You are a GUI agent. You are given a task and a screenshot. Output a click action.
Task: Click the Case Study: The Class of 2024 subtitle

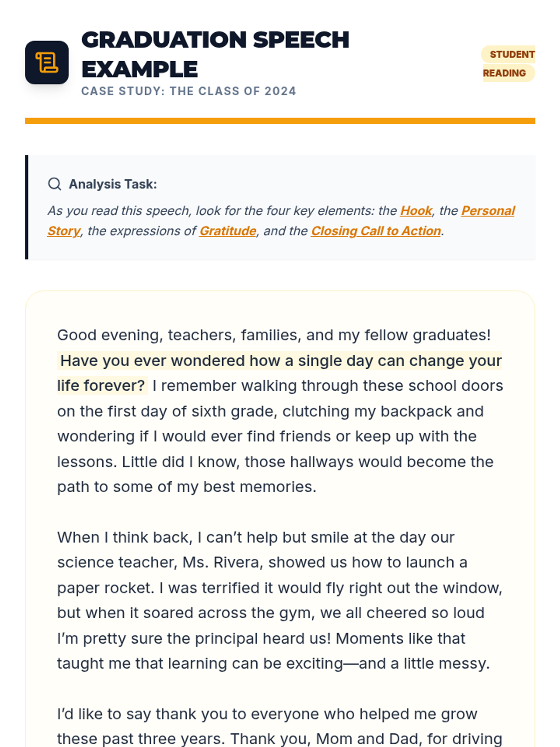[x=189, y=91]
